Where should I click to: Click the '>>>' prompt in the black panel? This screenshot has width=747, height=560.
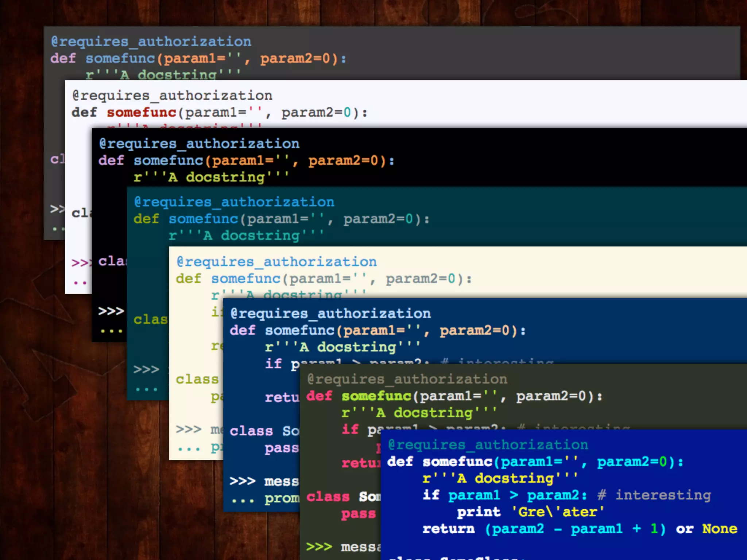coord(111,311)
